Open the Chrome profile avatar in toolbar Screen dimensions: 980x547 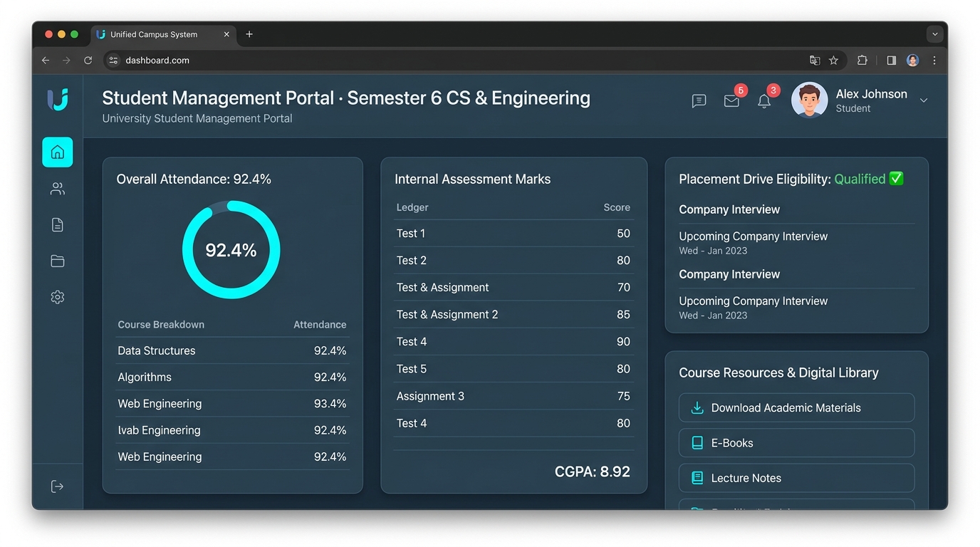[912, 61]
